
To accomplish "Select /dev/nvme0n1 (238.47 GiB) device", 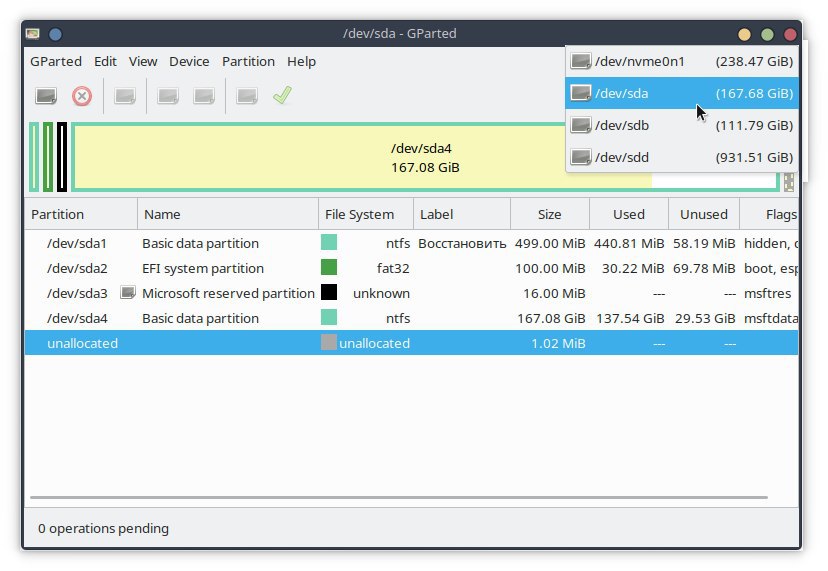I will 682,61.
